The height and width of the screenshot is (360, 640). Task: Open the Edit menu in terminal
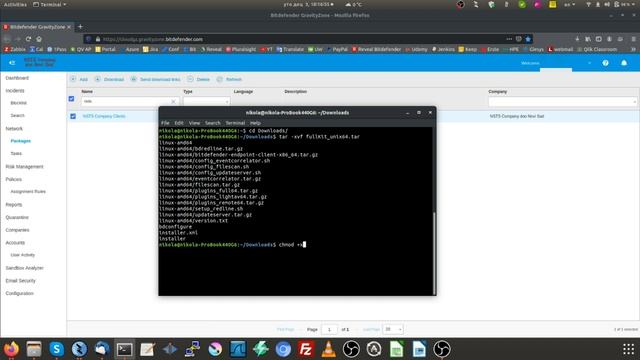(x=179, y=123)
